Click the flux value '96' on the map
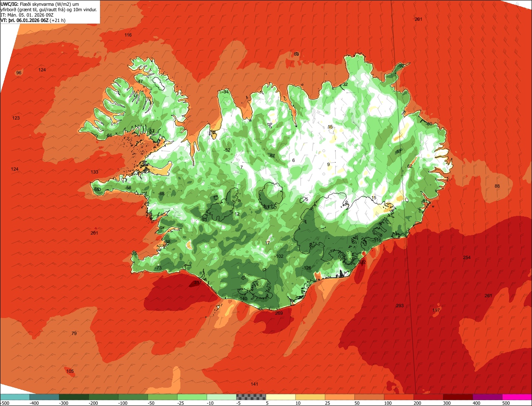 click(19, 73)
